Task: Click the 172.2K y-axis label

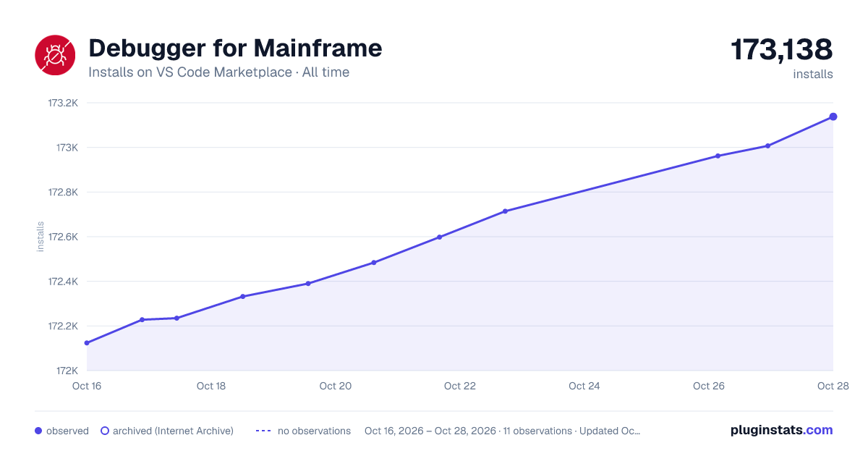Action: pos(63,326)
